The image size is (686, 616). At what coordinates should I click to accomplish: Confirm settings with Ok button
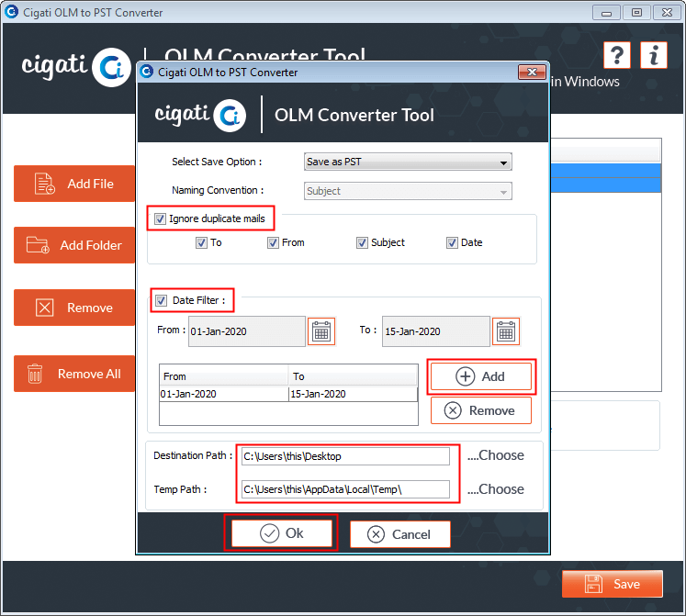pyautogui.click(x=282, y=532)
